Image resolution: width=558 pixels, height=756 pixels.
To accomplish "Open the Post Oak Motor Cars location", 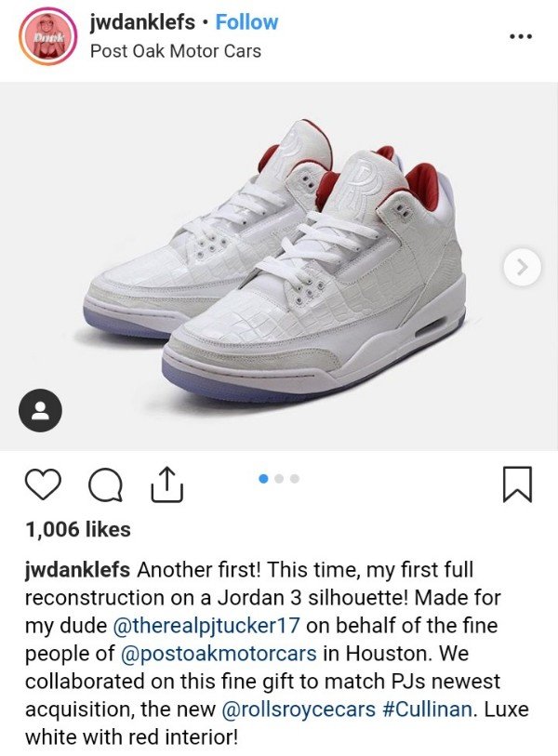I will click(x=176, y=51).
